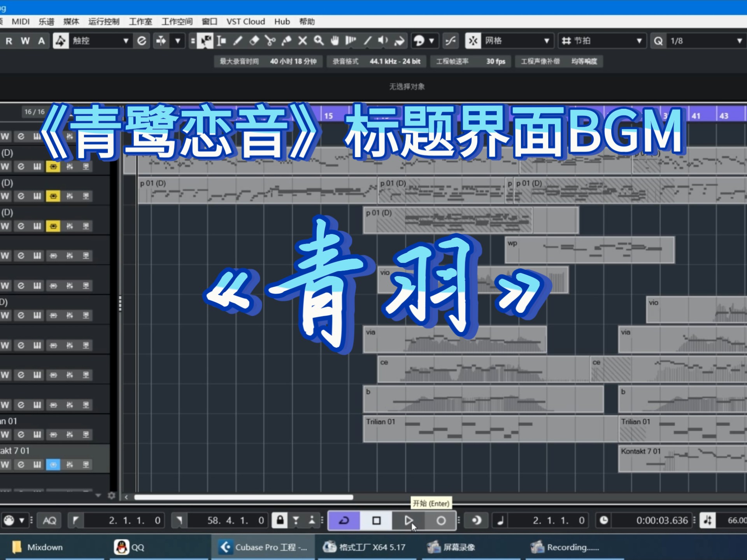Toggle the Cycle loop button

344,520
